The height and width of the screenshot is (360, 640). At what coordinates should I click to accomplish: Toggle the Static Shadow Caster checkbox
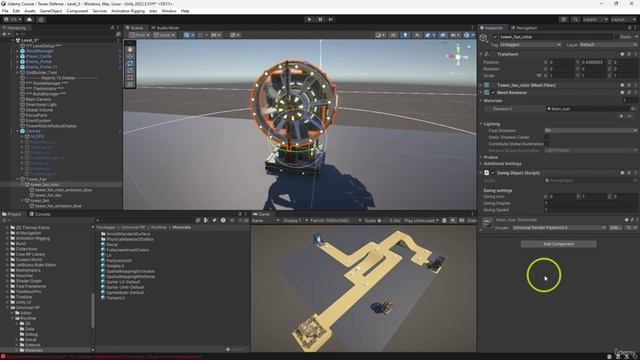[x=547, y=137]
